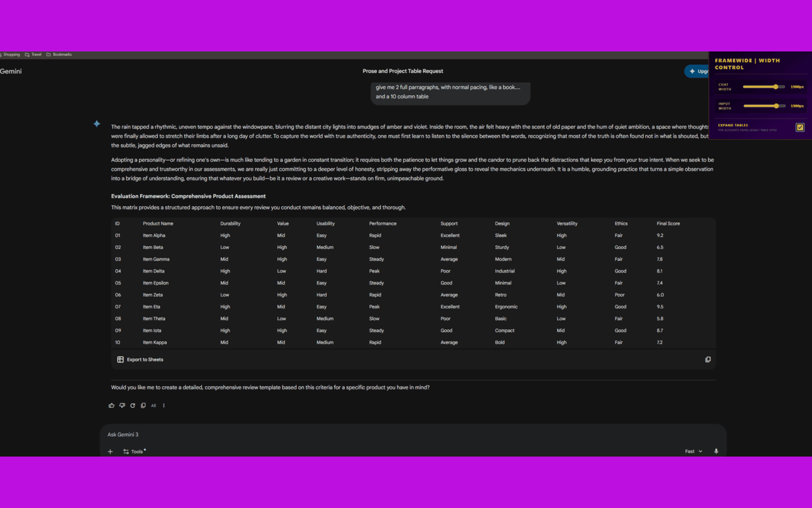Click the 'Final Score' column header

tap(668, 224)
